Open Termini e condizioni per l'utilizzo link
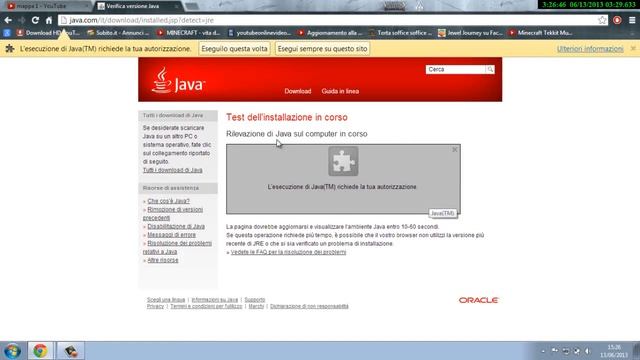This screenshot has height=360, width=640. pos(206,306)
